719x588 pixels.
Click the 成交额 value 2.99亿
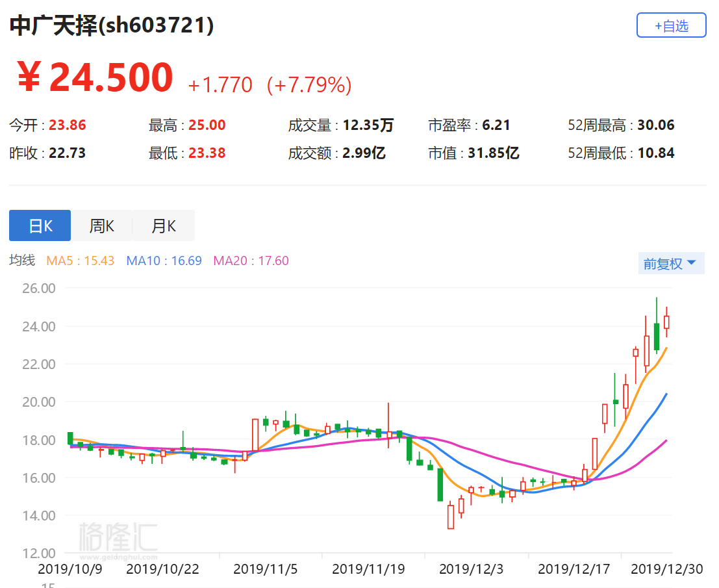click(364, 153)
